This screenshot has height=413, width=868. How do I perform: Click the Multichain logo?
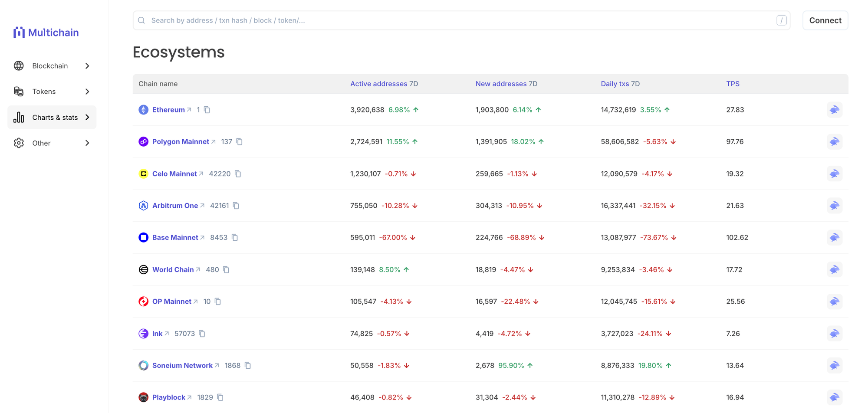[46, 33]
